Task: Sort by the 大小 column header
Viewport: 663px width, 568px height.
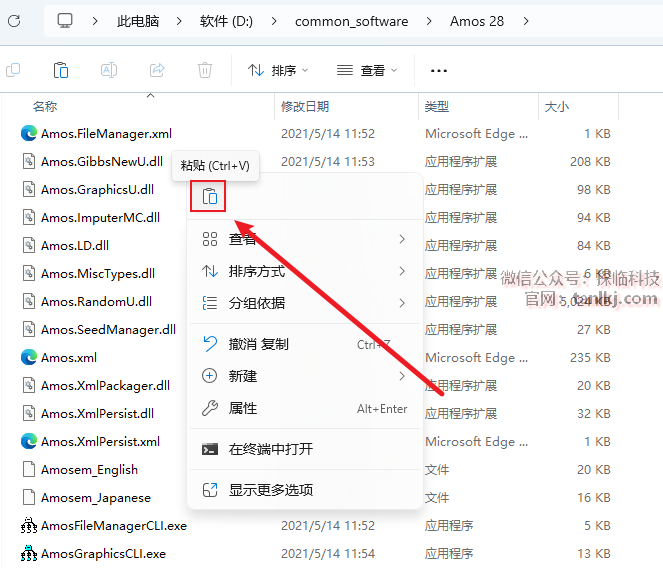Action: click(x=556, y=107)
